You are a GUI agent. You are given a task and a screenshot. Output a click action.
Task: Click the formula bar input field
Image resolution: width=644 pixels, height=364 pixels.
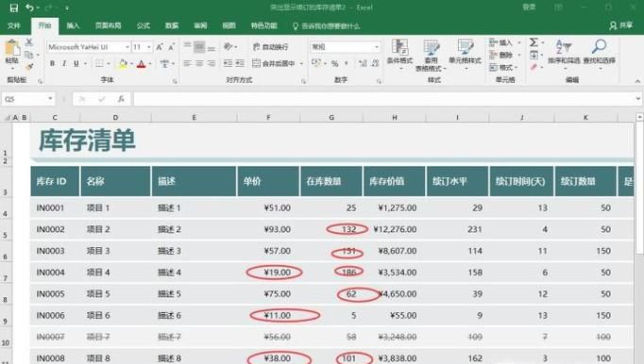coord(383,99)
